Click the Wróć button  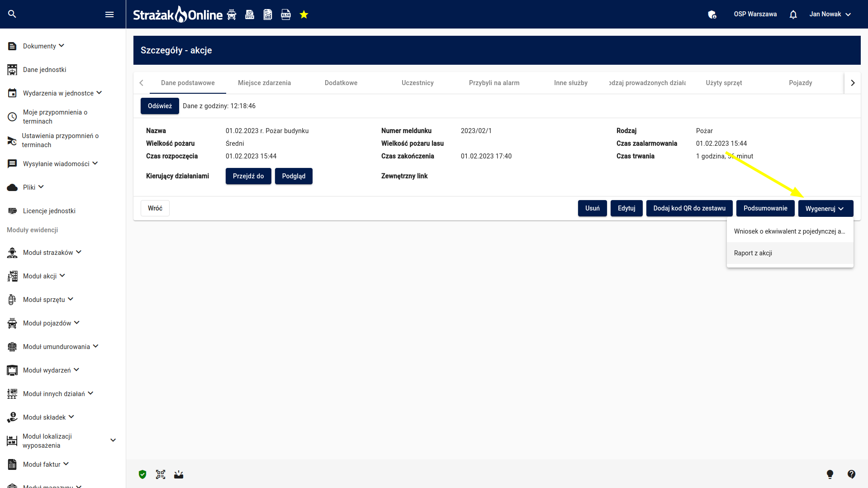tap(155, 208)
